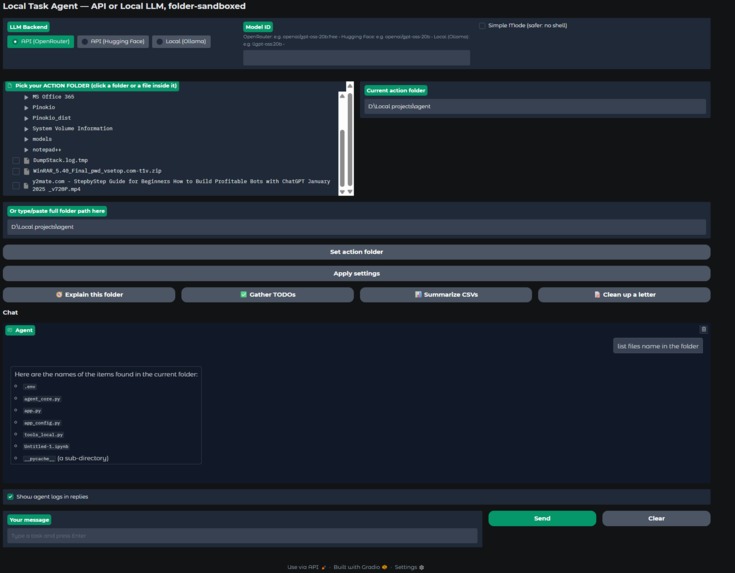The width and height of the screenshot is (735, 573).
Task: Run the Summarize CSVs shortcut
Action: coord(446,294)
